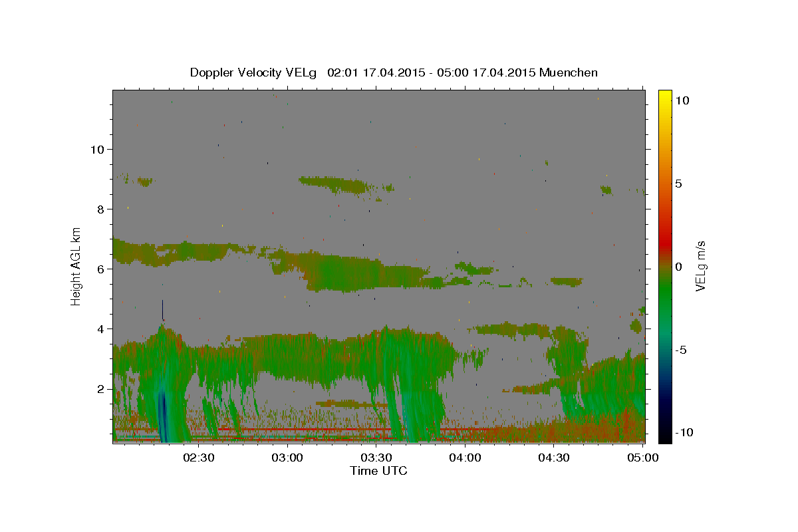Image resolution: width=798 pixels, height=532 pixels.
Task: Click the colorbar value 5
Action: [679, 184]
